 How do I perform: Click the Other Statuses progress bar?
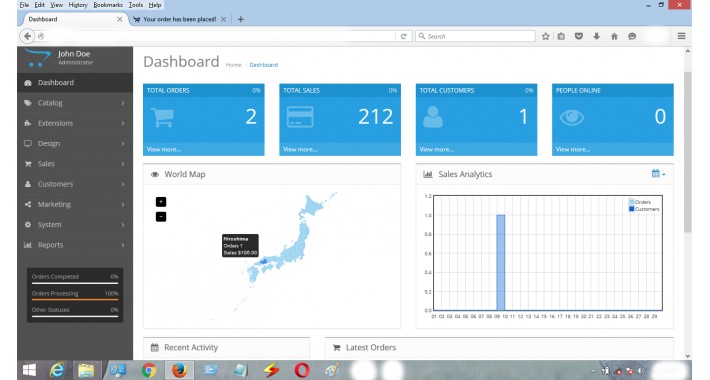pyautogui.click(x=75, y=316)
